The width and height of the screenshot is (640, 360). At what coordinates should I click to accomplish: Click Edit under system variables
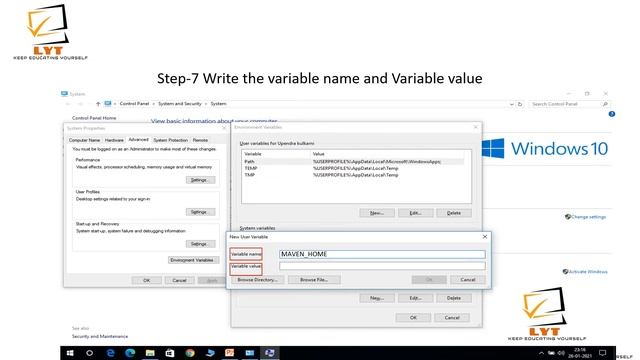point(416,298)
